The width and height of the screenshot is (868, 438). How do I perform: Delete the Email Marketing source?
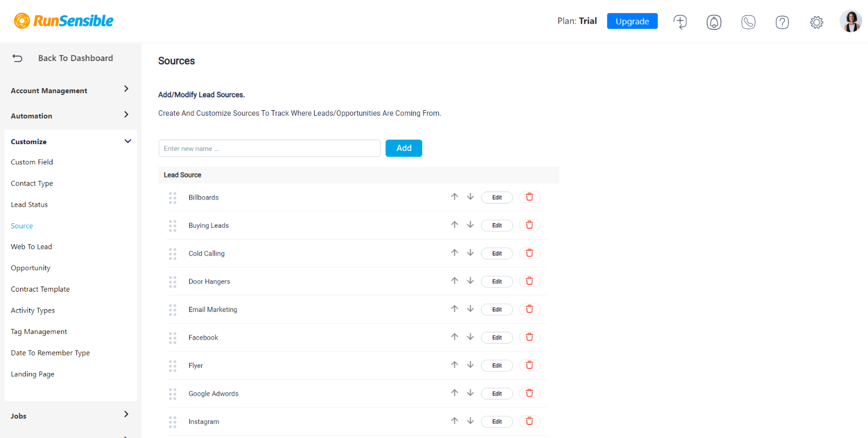click(x=530, y=309)
